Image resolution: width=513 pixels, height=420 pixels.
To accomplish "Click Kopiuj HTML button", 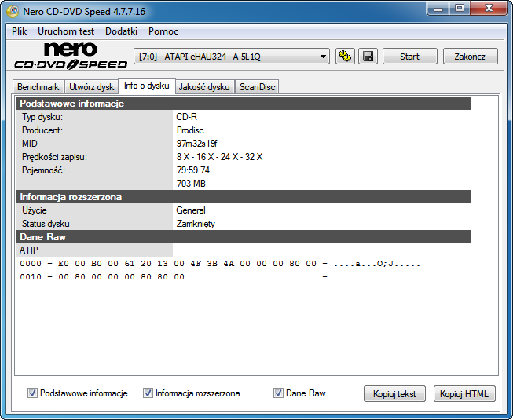I will tap(464, 394).
